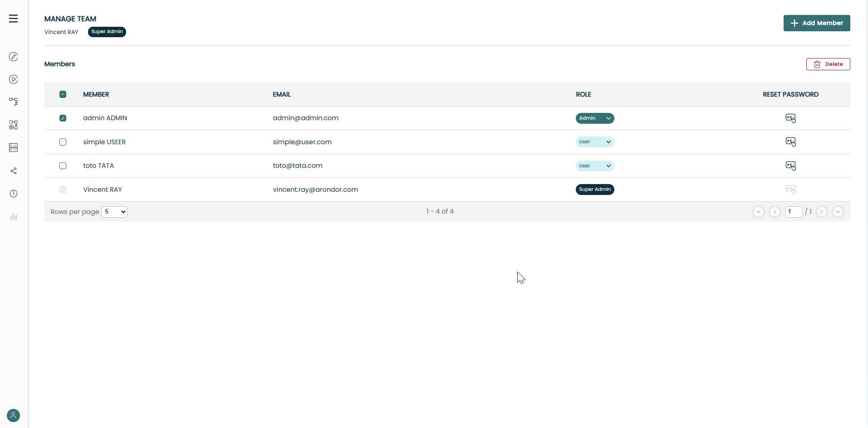
Task: Open the Rows per page dropdown
Action: point(114,212)
